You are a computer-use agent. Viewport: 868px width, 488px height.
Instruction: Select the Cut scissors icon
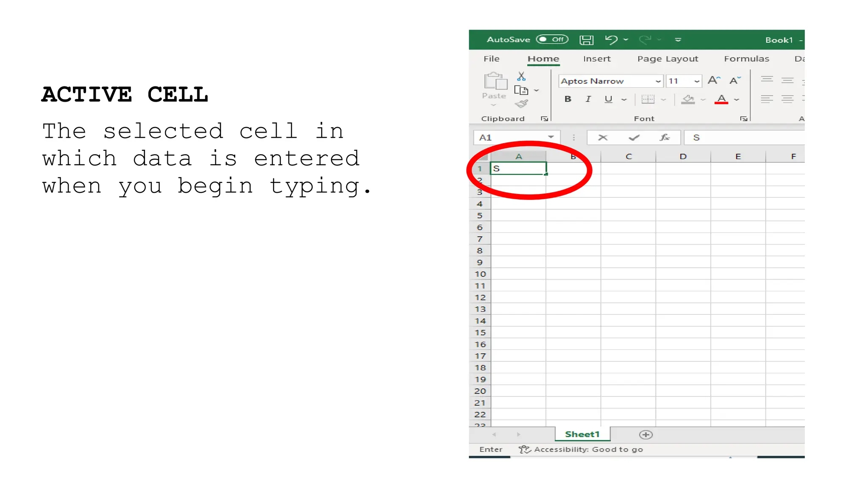521,76
